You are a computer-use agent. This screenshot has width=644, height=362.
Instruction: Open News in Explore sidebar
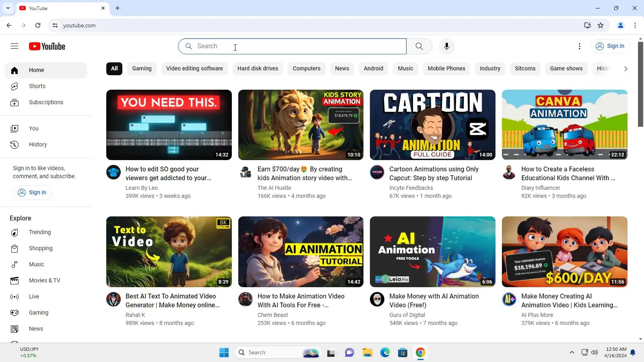pos(46,329)
